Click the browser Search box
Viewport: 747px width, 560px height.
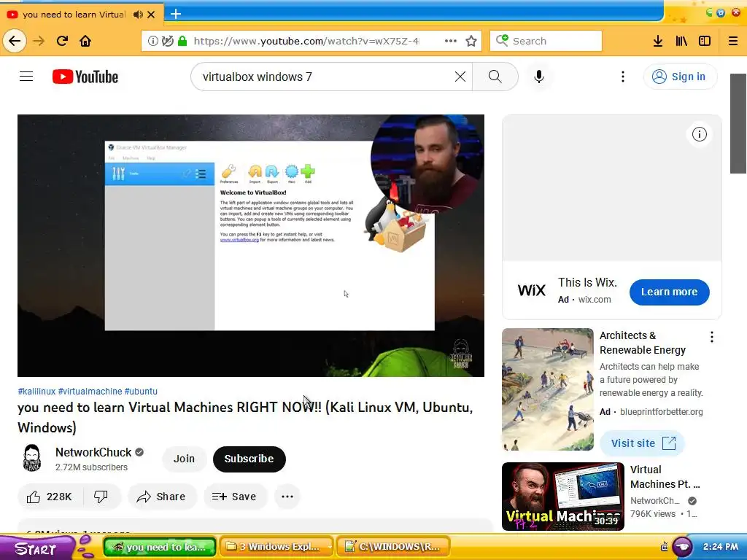click(x=546, y=41)
